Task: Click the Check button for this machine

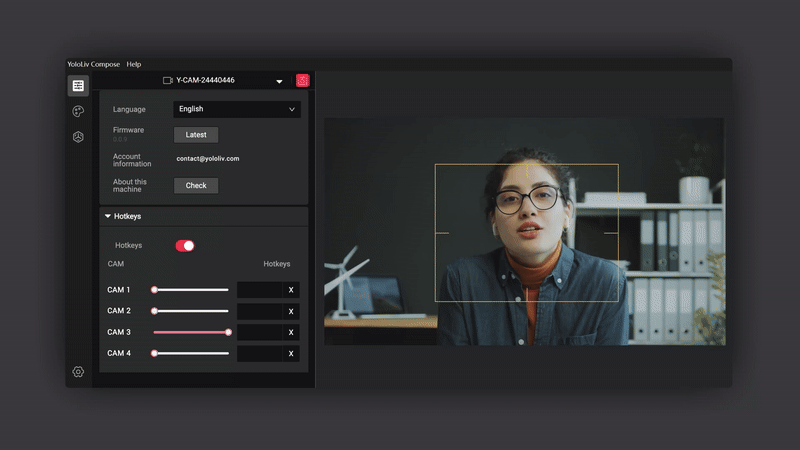Action: (x=196, y=185)
